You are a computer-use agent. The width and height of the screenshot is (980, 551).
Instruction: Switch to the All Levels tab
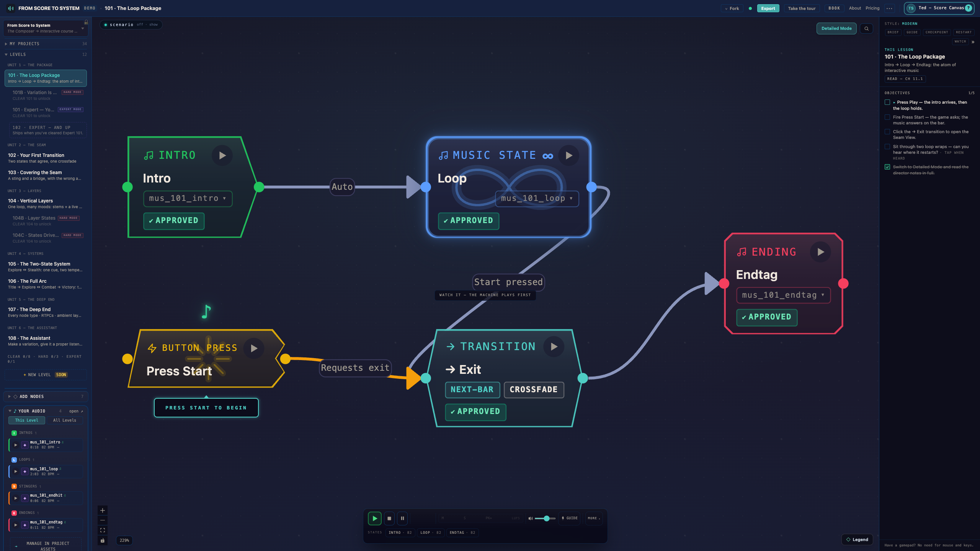tap(65, 420)
